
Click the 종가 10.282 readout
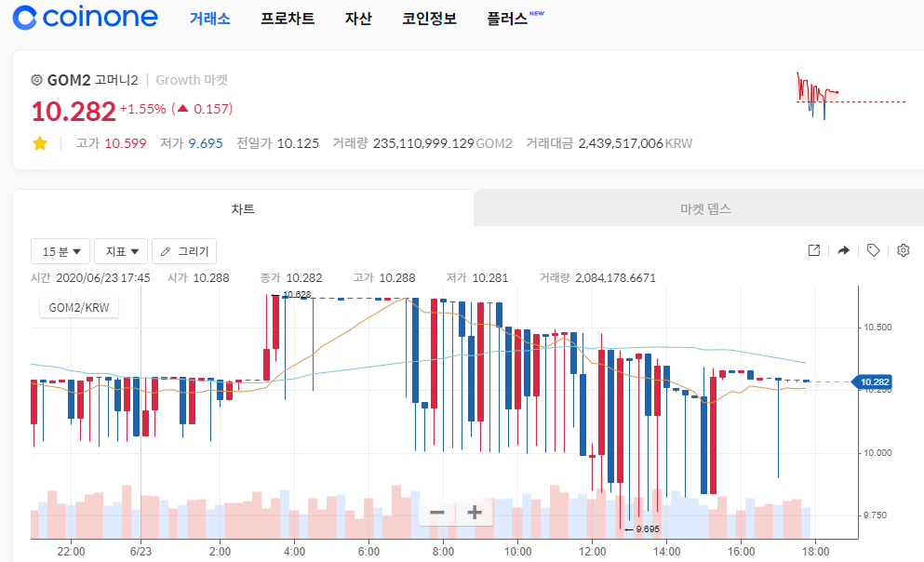click(x=291, y=277)
